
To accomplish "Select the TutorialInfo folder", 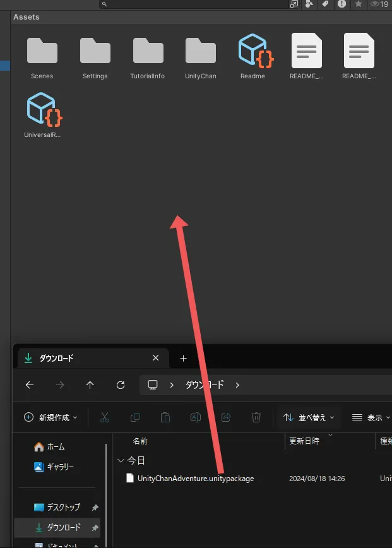I will pos(148,52).
